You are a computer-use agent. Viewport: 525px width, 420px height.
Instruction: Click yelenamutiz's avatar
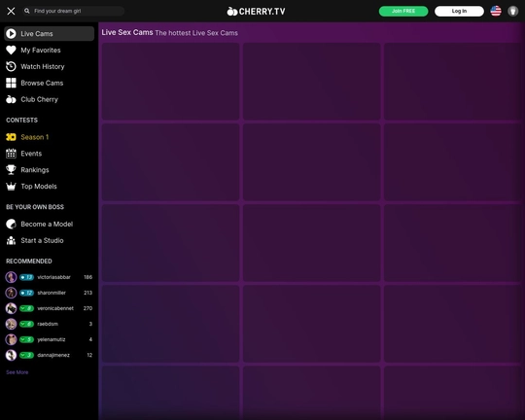pos(11,339)
